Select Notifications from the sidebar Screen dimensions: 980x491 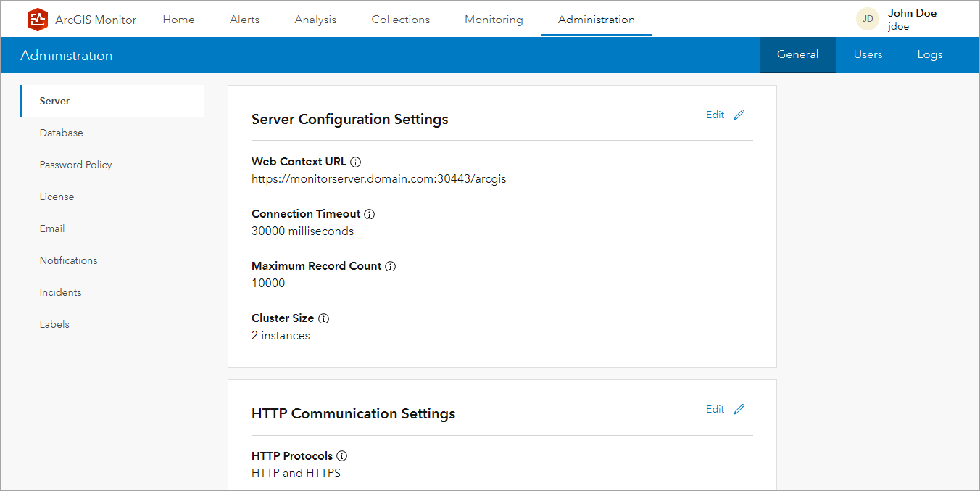pos(68,260)
